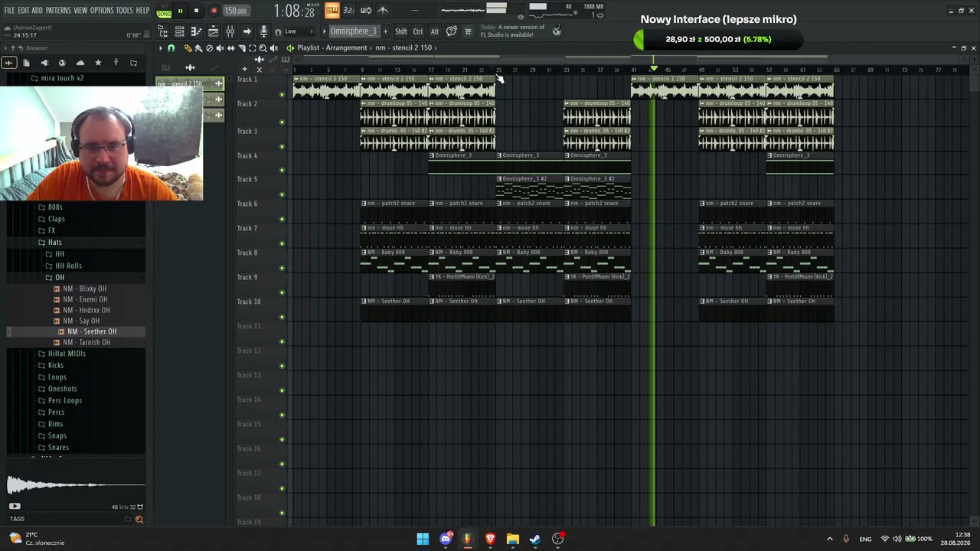The image size is (980, 551).
Task: Expand the Kicks folder
Action: click(56, 365)
